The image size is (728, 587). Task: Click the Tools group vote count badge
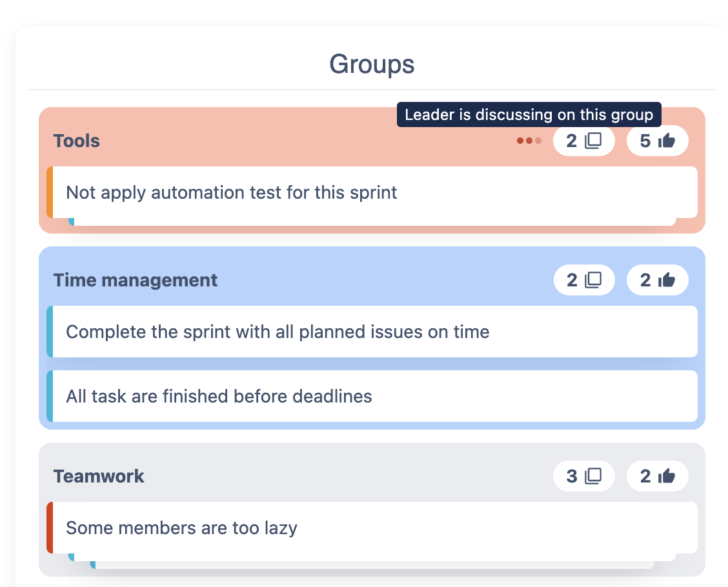click(657, 141)
